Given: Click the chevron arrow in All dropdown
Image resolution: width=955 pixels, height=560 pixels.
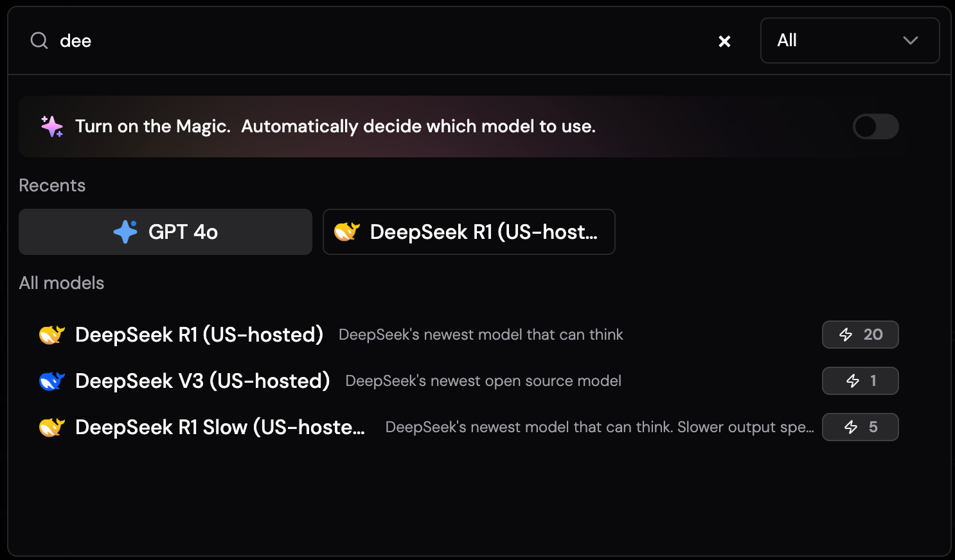Looking at the screenshot, I should (910, 40).
